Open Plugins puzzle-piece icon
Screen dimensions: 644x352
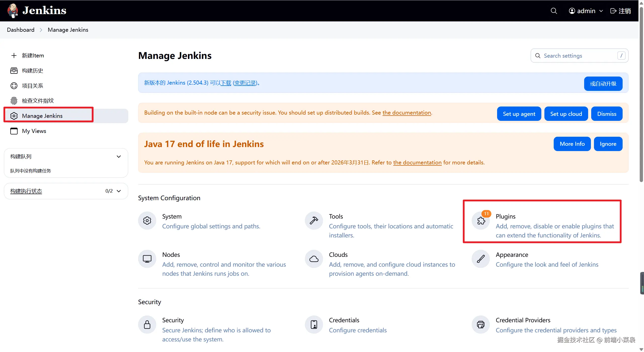(481, 221)
